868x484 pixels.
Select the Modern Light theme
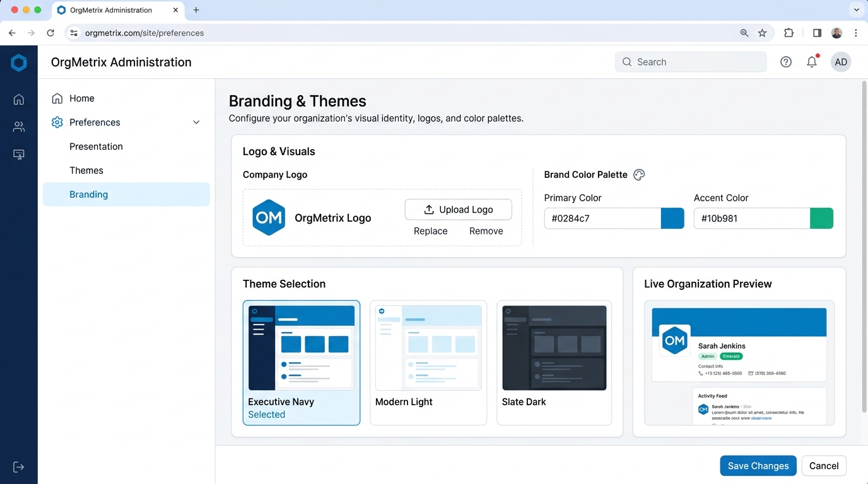click(428, 363)
